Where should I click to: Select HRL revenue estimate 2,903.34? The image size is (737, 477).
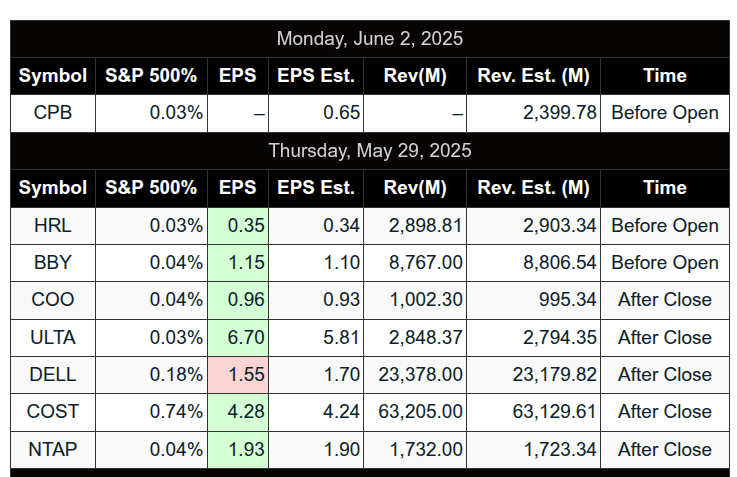[x=533, y=226]
